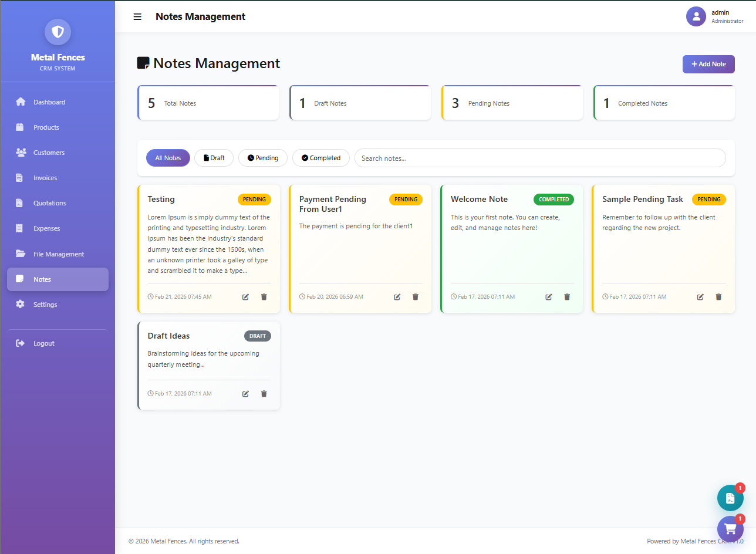Open the Invoices icon in the sidebar
This screenshot has width=756, height=554.
[19, 177]
